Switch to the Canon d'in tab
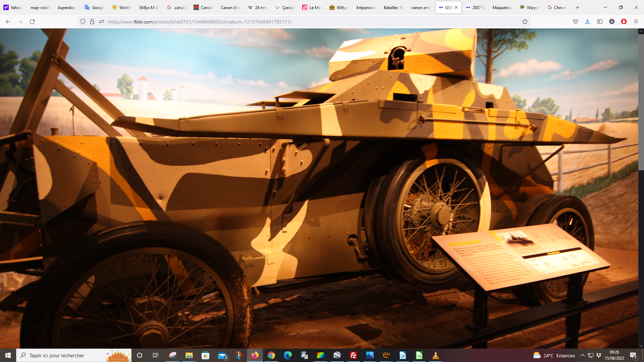Viewport: 644px width, 362px height. click(x=230, y=7)
